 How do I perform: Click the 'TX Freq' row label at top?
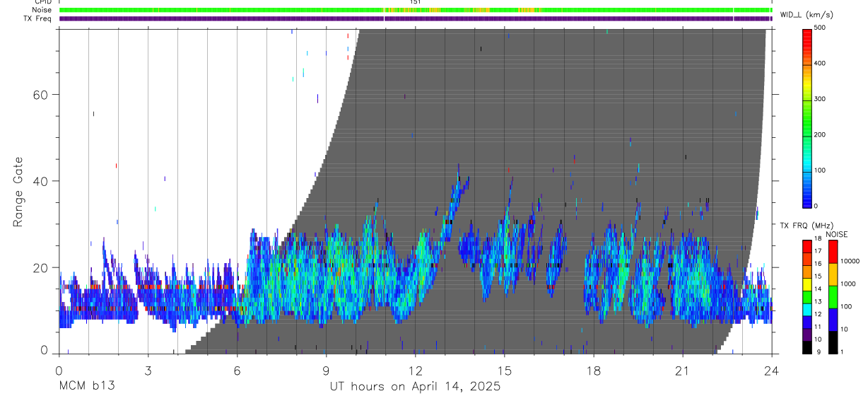tap(37, 18)
